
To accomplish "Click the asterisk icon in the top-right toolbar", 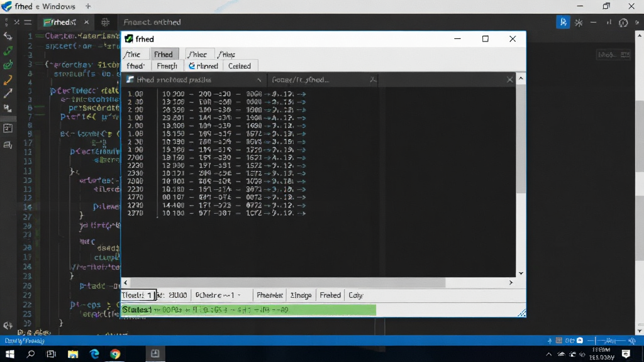I will click(579, 23).
